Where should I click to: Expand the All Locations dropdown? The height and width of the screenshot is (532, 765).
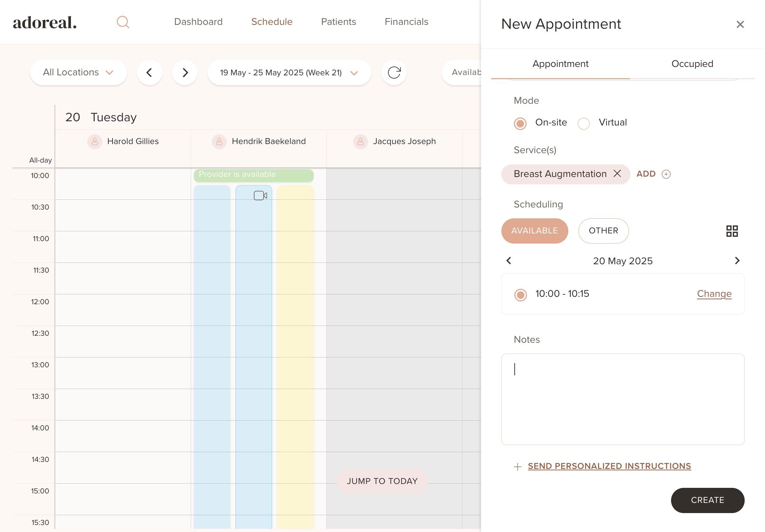[78, 73]
